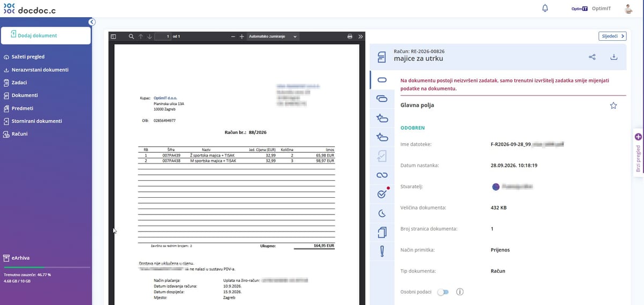Open the PDF tools double-chevron menu
The image size is (644, 305).
point(360,36)
